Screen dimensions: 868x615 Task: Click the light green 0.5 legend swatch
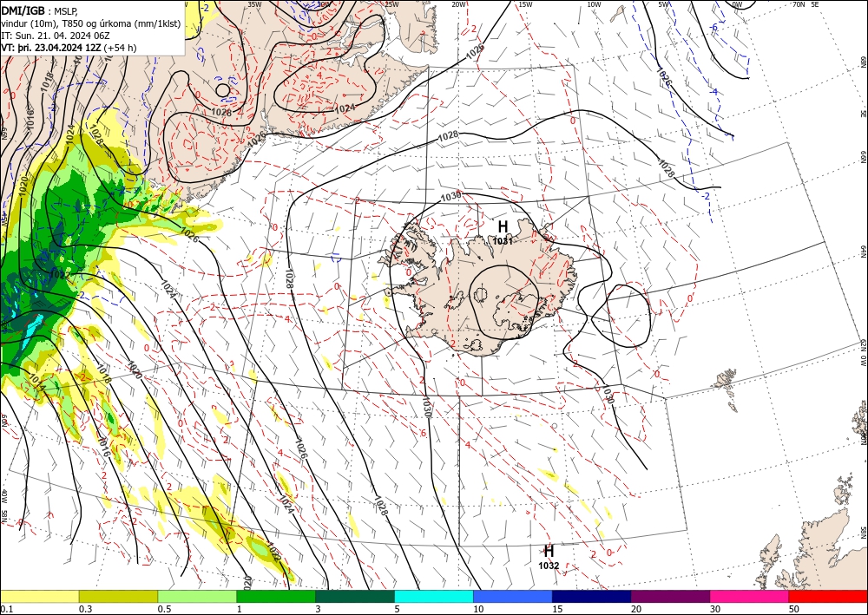pos(197,596)
